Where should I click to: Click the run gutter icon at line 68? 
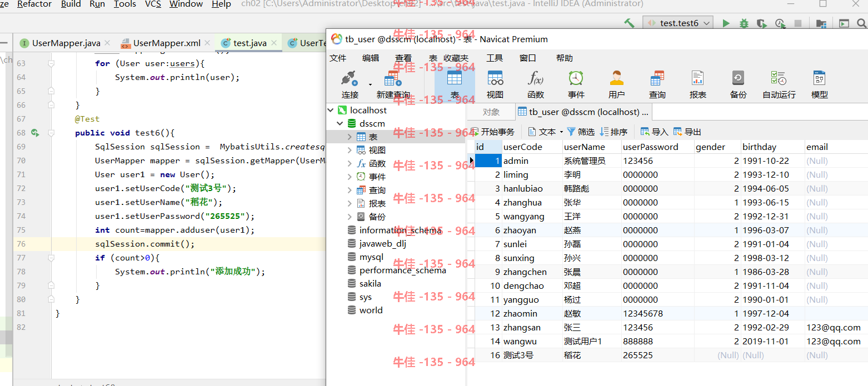coord(35,133)
